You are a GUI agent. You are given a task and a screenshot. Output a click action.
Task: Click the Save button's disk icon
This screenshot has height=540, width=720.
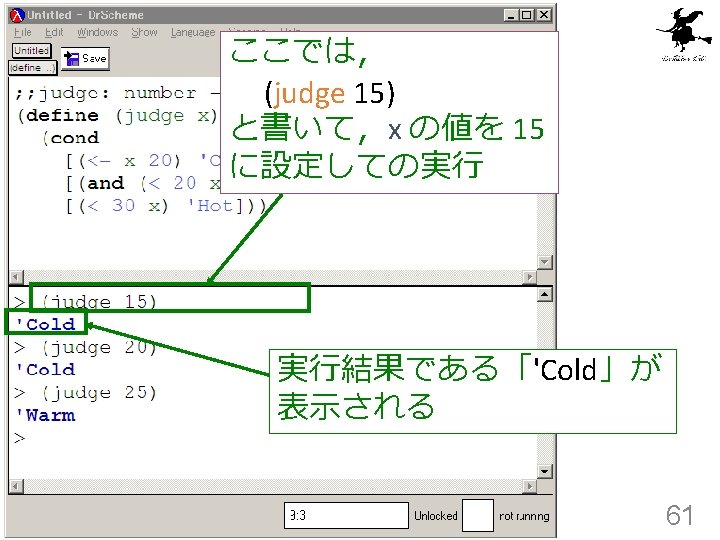click(72, 59)
